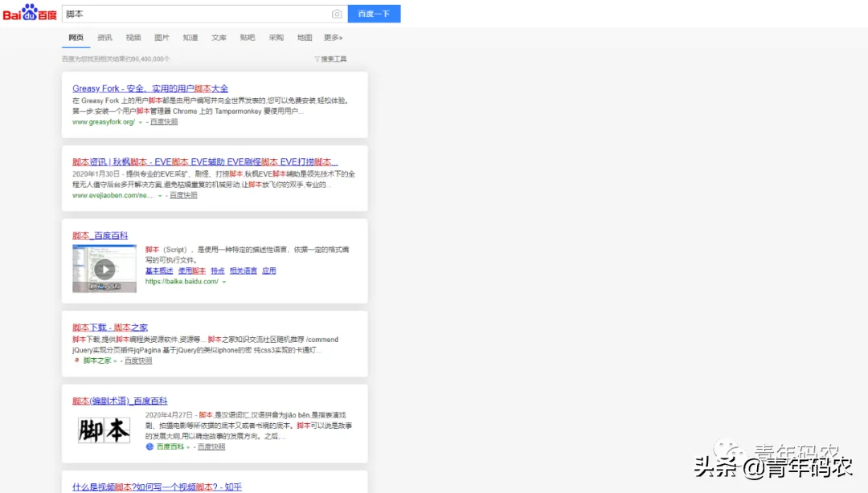This screenshot has width=868, height=493.
Task: Open the 特点 sub-link
Action: coord(218,271)
